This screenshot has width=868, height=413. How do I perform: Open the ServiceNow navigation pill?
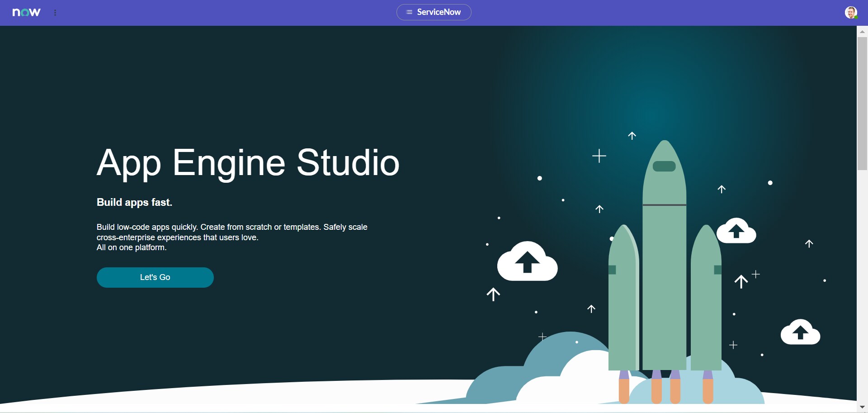pos(434,12)
